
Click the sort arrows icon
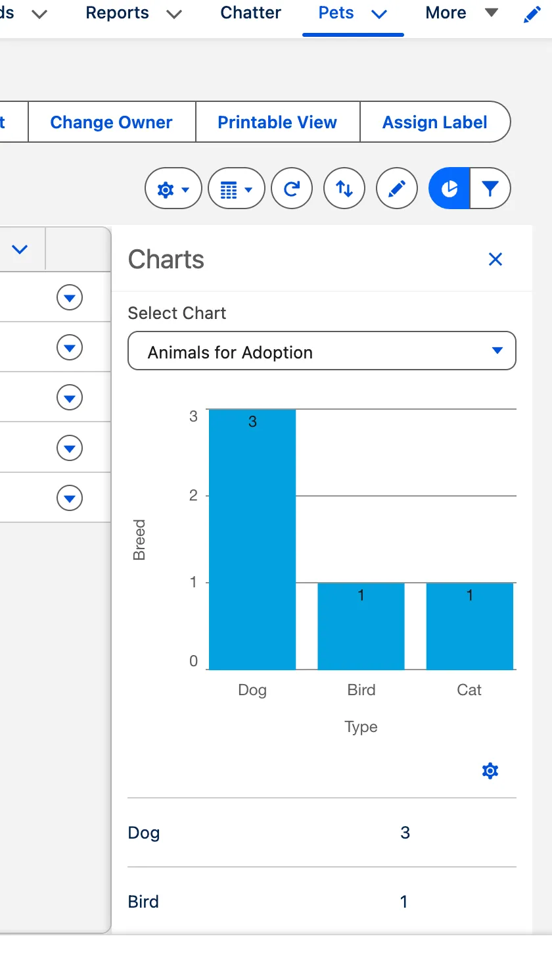(x=344, y=189)
